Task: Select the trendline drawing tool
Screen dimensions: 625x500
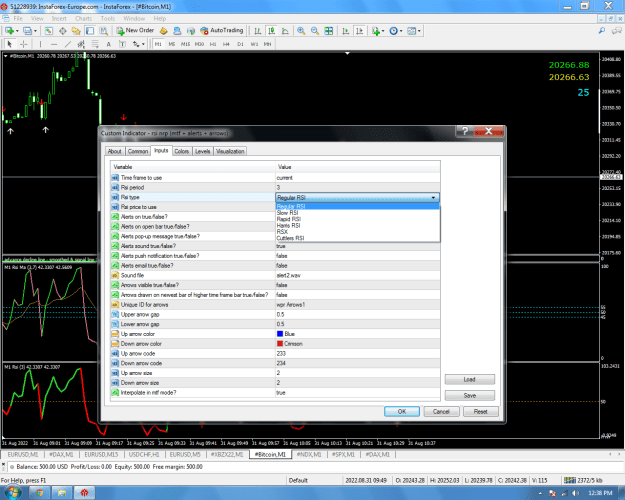Action: pyautogui.click(x=68, y=44)
